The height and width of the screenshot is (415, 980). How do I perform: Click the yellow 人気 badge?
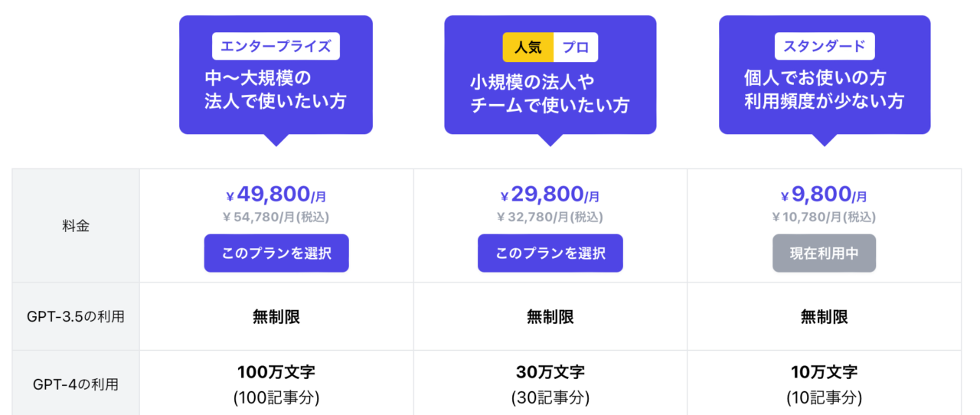coord(528,47)
